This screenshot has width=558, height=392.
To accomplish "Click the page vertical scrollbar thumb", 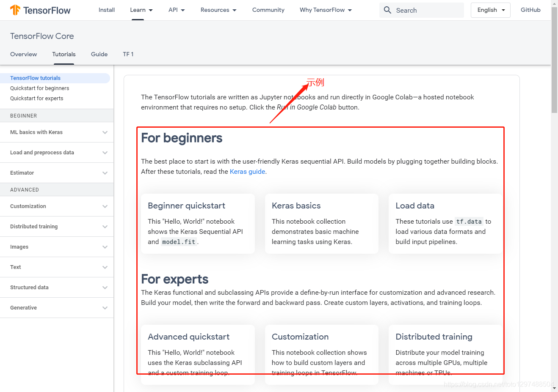I will pos(554,59).
